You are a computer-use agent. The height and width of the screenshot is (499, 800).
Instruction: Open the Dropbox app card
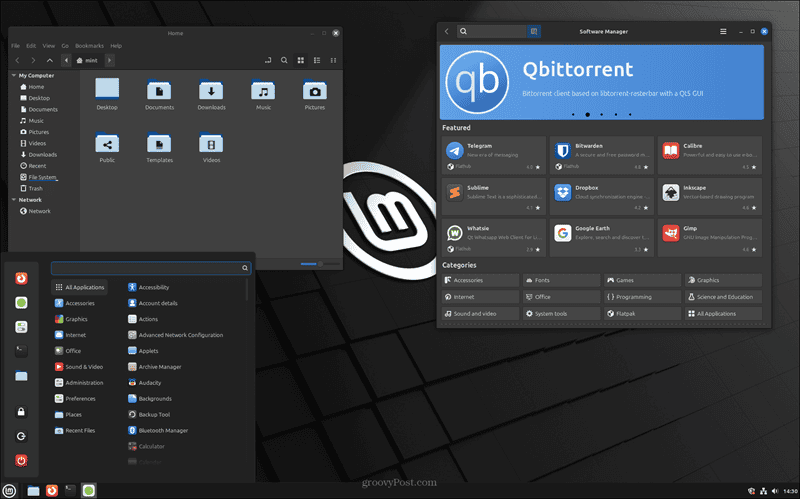(602, 197)
